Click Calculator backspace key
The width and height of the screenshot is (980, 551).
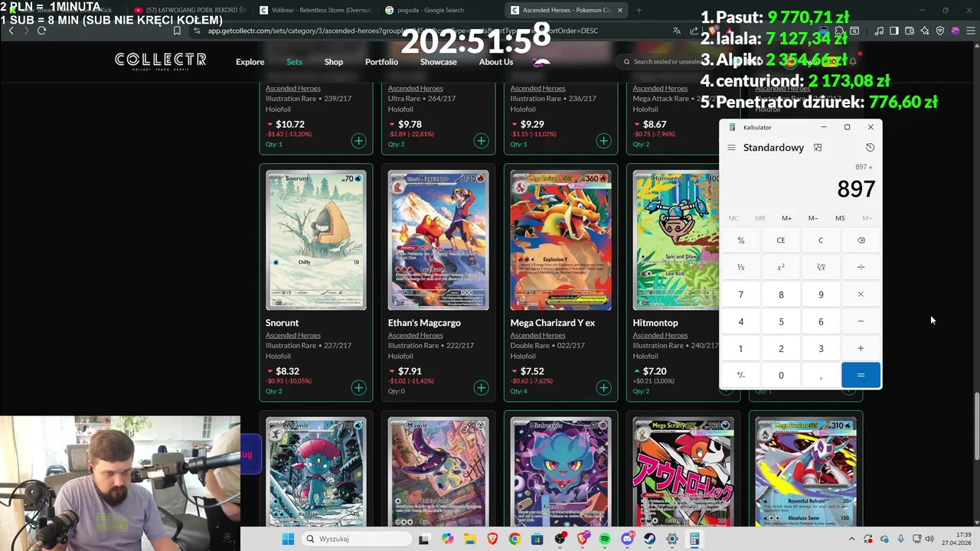pyautogui.click(x=861, y=240)
